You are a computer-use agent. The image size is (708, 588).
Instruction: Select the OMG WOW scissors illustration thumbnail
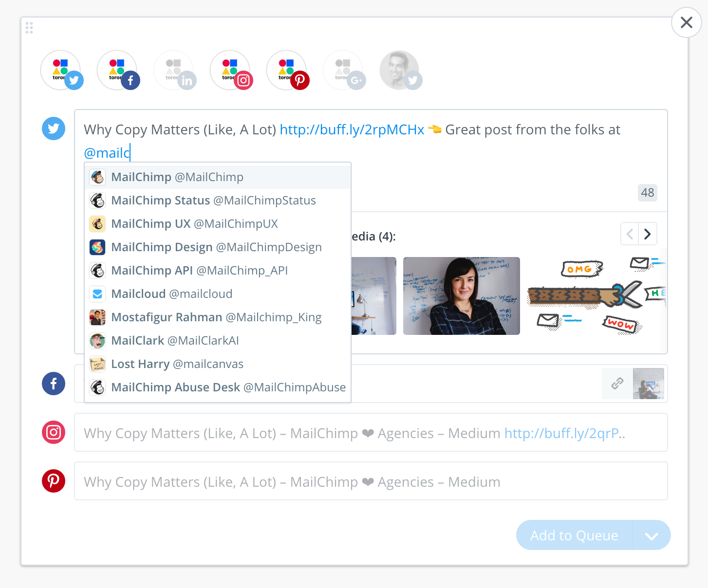pyautogui.click(x=596, y=296)
